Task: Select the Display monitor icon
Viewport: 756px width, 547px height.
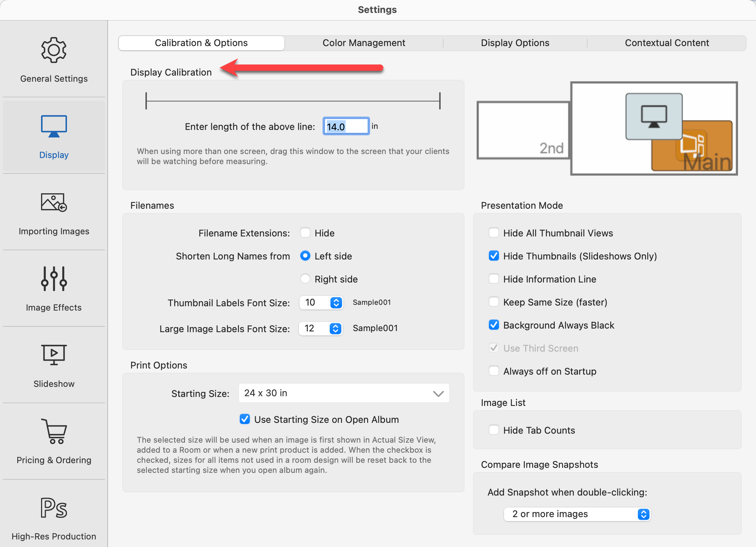Action: click(x=54, y=126)
